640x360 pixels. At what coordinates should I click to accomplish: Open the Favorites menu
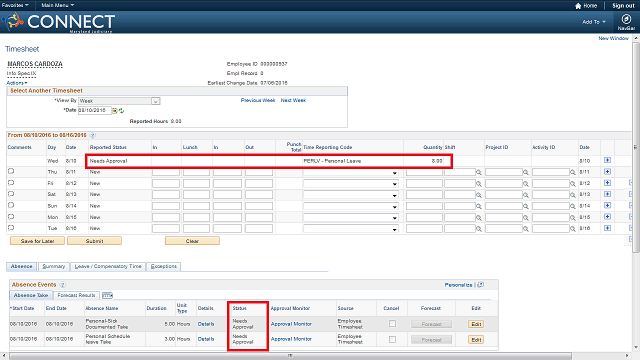coord(15,5)
